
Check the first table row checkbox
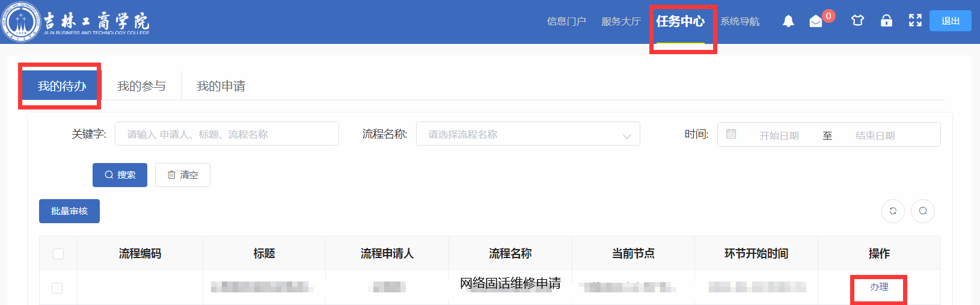tap(57, 288)
